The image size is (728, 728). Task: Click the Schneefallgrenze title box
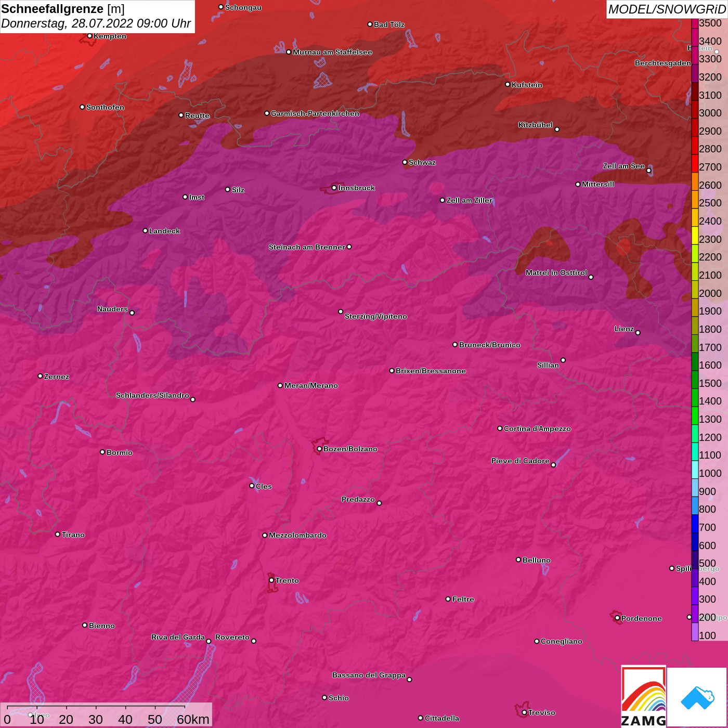tap(97, 16)
